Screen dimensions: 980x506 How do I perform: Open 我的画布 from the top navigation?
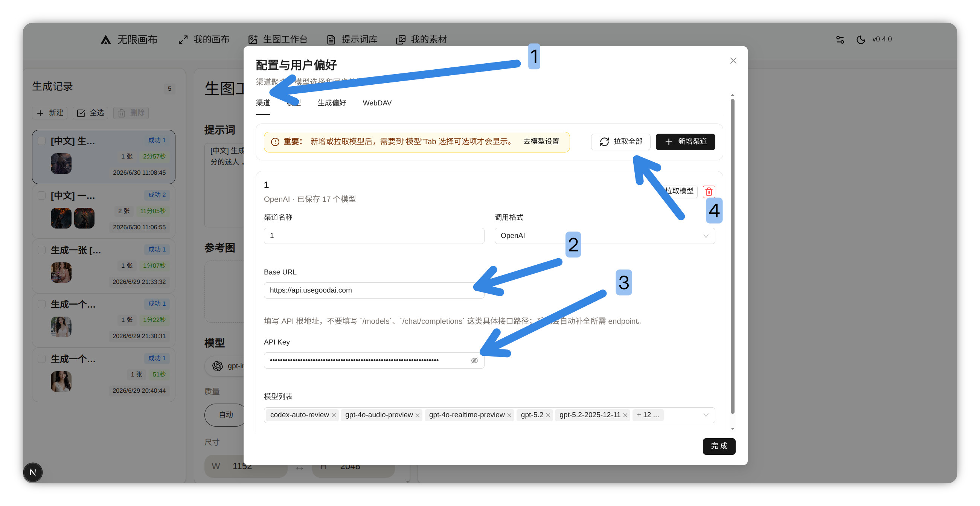tap(204, 40)
